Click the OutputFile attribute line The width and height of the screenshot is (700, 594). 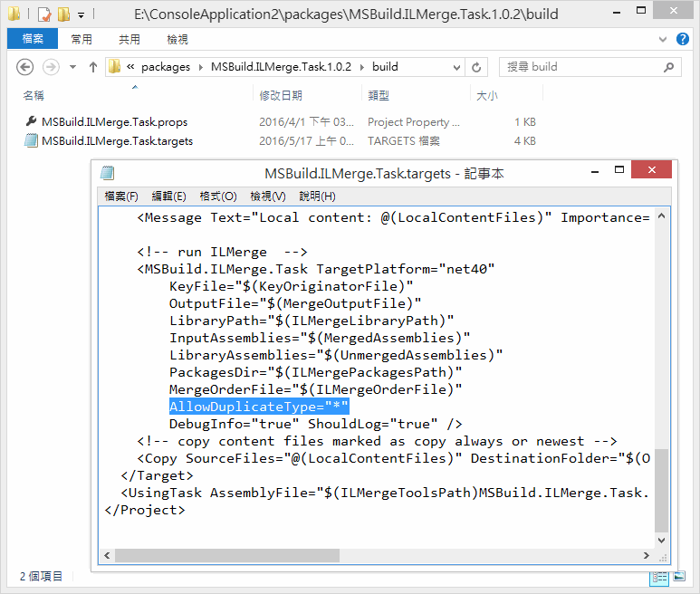(295, 304)
